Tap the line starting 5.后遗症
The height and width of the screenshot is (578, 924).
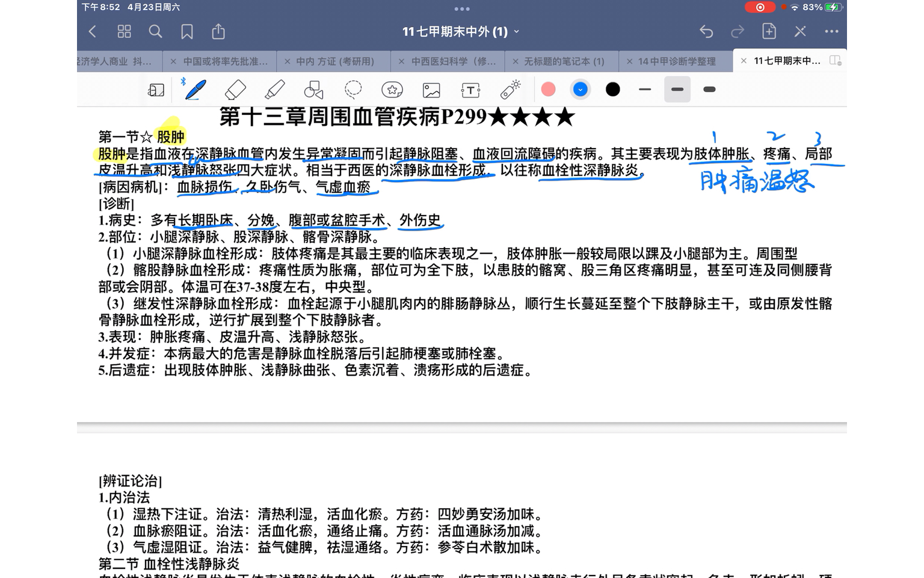(316, 370)
